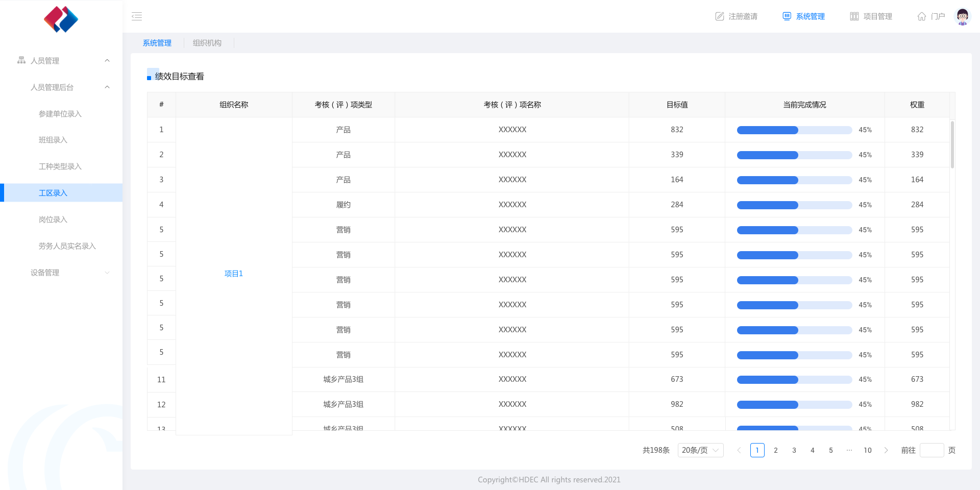Viewport: 980px width, 490px height.
Task: Click the 项目管理 columns icon
Action: [854, 16]
